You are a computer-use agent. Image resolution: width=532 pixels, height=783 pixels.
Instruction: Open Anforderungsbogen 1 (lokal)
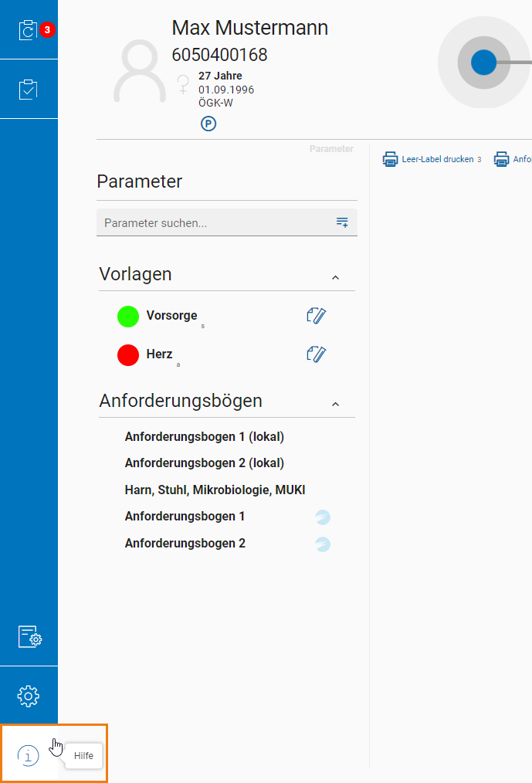(205, 436)
